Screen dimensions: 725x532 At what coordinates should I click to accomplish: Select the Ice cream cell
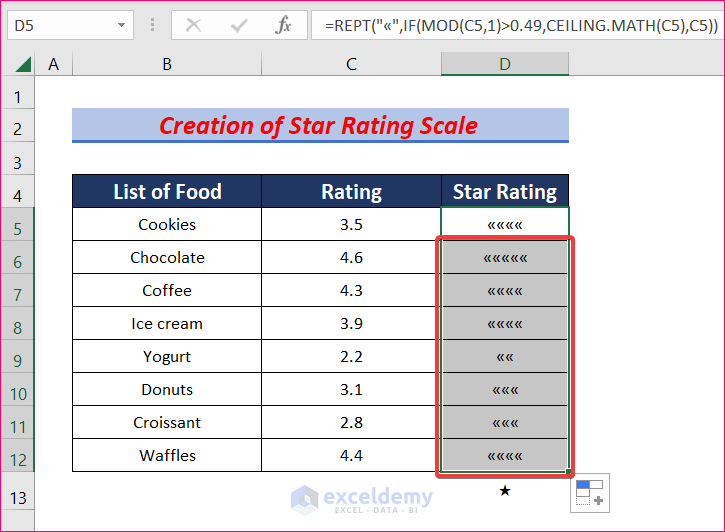(167, 324)
